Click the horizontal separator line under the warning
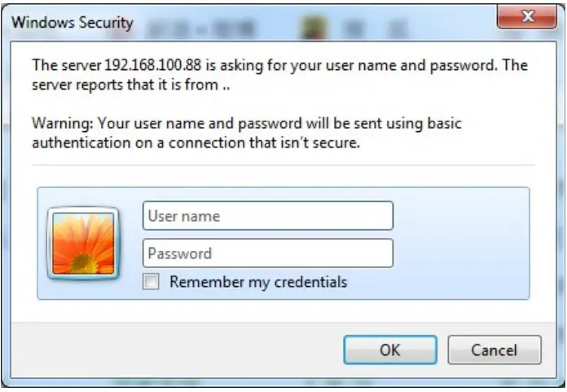This screenshot has width=567, height=392. point(283,165)
